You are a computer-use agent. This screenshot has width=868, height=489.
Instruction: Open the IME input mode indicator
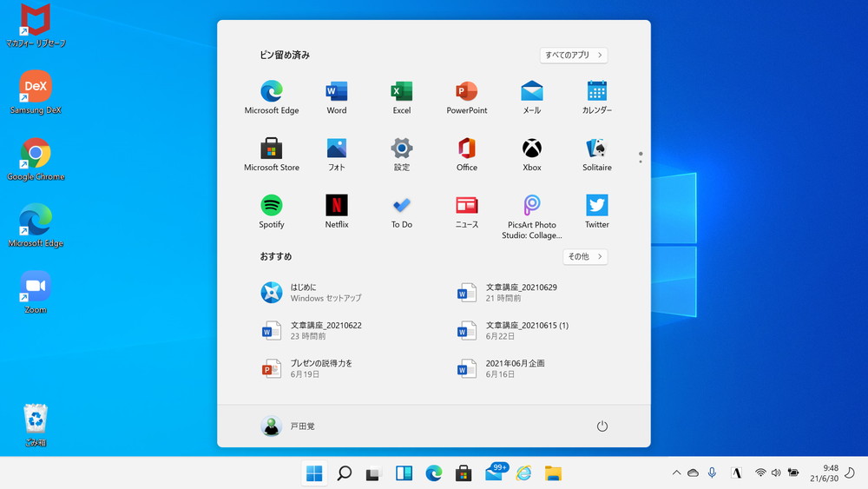(736, 473)
